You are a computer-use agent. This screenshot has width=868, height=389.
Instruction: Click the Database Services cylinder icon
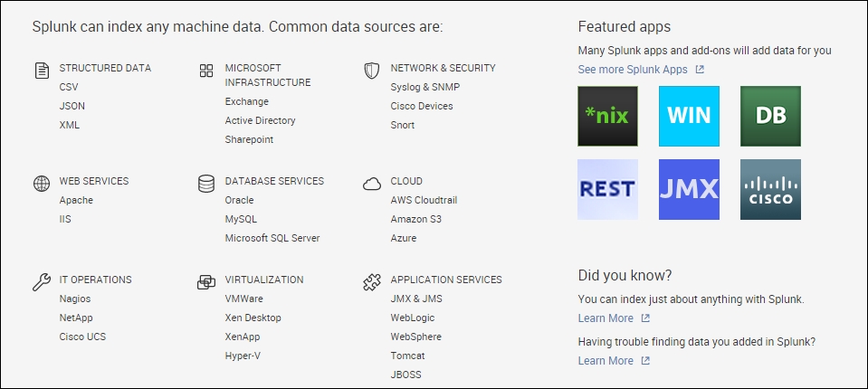click(206, 184)
